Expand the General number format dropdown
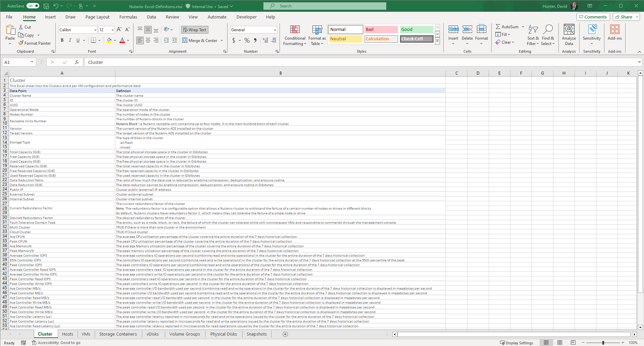644x346 pixels. (x=275, y=30)
